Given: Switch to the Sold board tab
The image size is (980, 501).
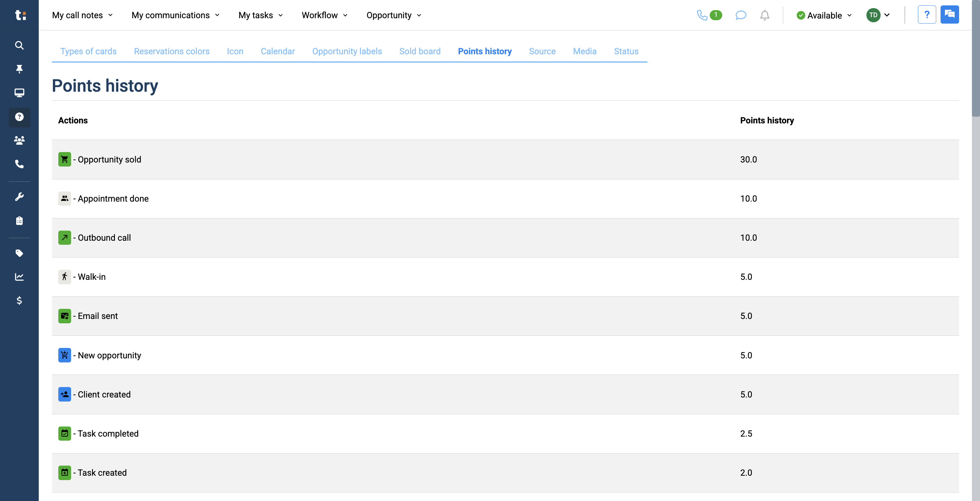Looking at the screenshot, I should click(420, 51).
